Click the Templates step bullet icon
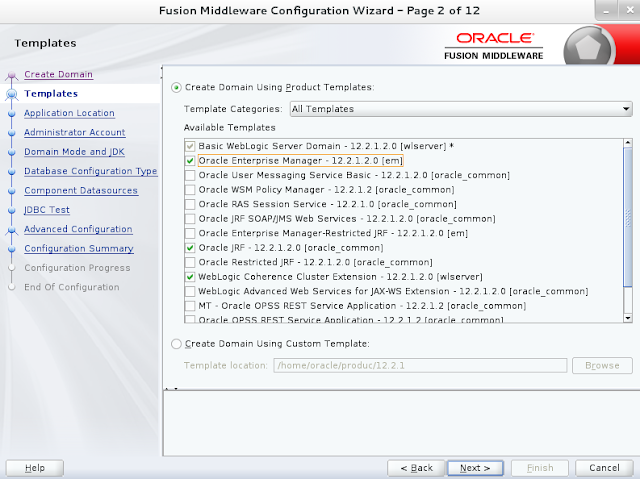 pyautogui.click(x=11, y=94)
